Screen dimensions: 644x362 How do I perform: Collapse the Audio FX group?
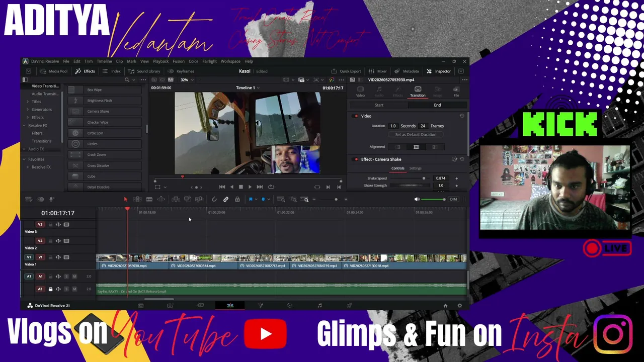click(x=24, y=149)
